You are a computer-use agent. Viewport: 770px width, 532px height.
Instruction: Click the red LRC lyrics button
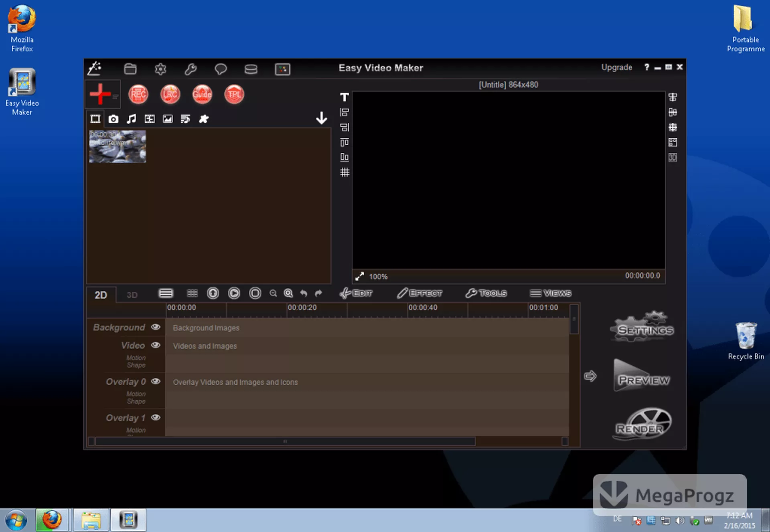pos(170,94)
